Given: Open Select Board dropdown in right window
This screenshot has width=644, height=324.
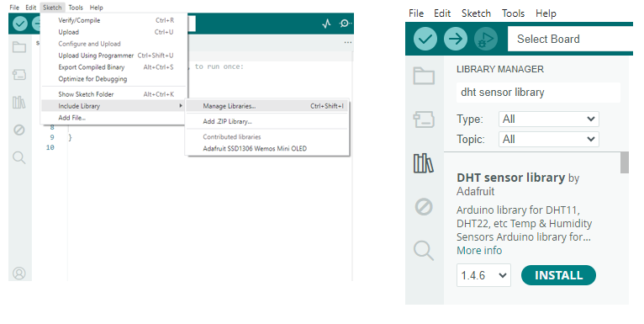Looking at the screenshot, I should tap(570, 39).
